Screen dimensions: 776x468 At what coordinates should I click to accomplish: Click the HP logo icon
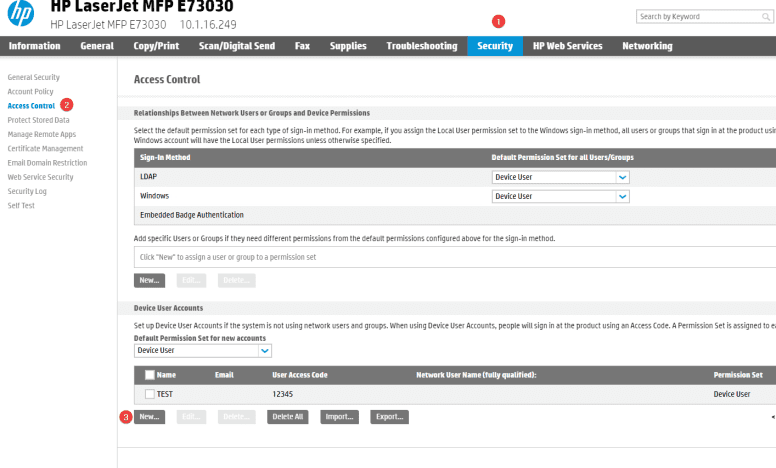click(x=21, y=14)
